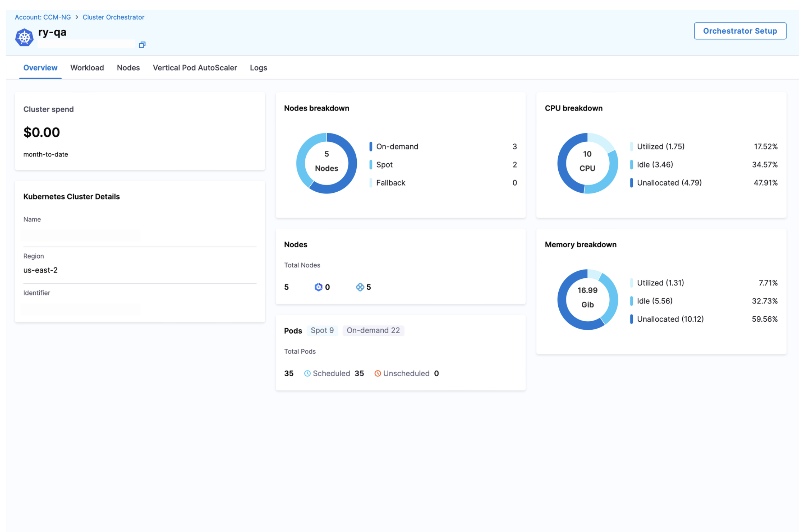This screenshot has width=807, height=532.
Task: Click the Orchestrator Setup button
Action: point(740,31)
